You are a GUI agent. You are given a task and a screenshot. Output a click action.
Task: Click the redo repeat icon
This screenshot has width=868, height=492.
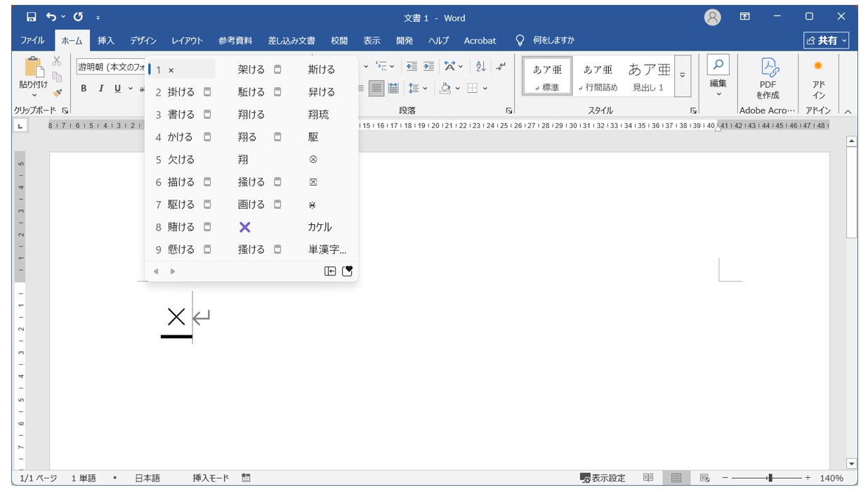click(x=78, y=17)
